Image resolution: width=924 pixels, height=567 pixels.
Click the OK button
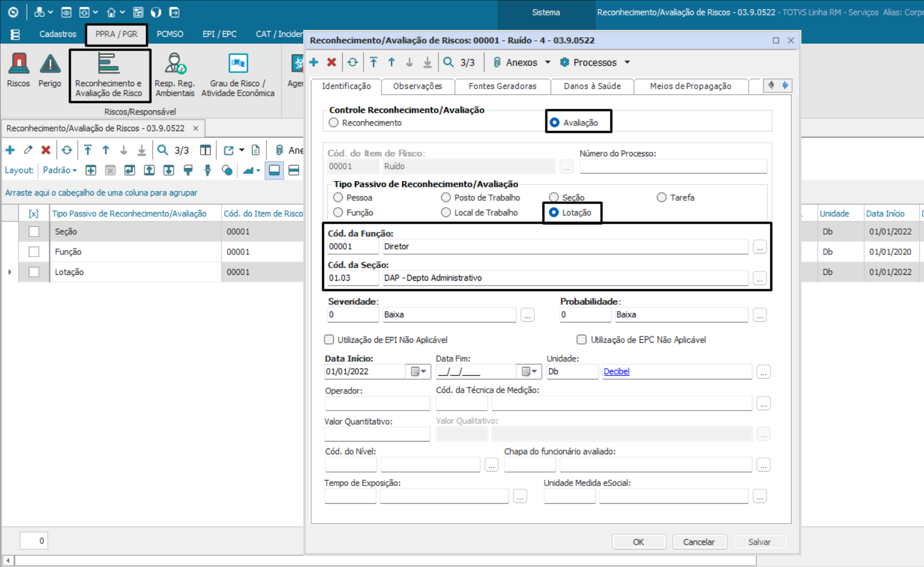[x=639, y=542]
